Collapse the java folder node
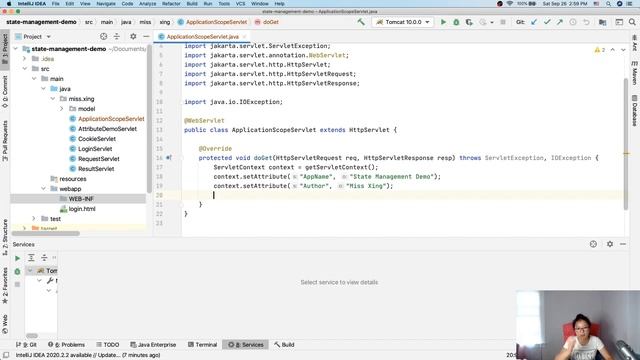The width and height of the screenshot is (640, 360). click(44, 89)
